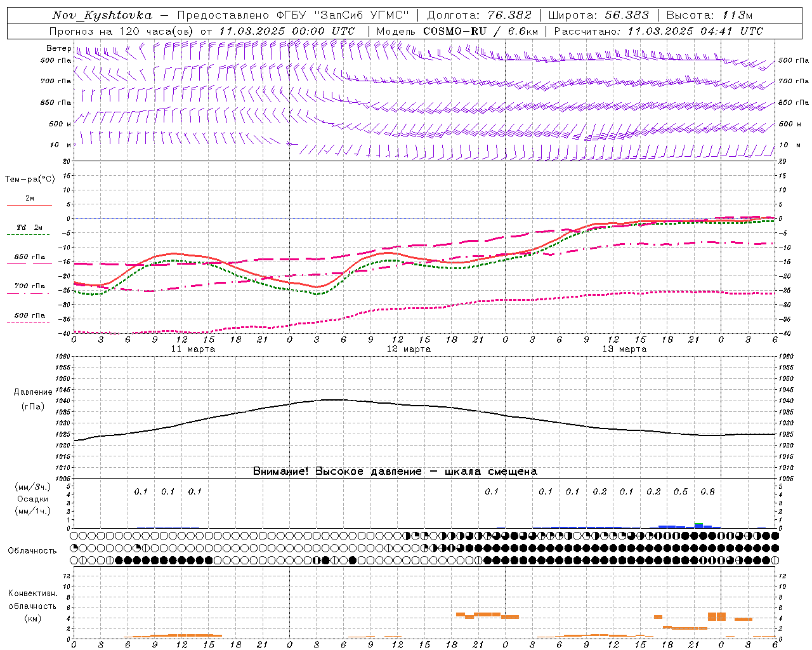Click the forecast start 11.03.2025 00:00 UTC
This screenshot has height=650, width=812.
[x=287, y=31]
